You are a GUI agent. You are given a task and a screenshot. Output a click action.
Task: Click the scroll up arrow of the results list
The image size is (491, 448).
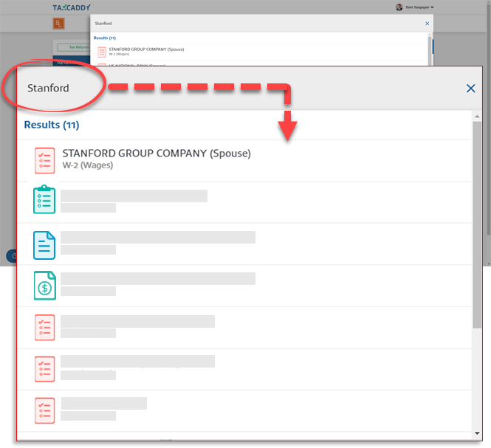tap(477, 117)
